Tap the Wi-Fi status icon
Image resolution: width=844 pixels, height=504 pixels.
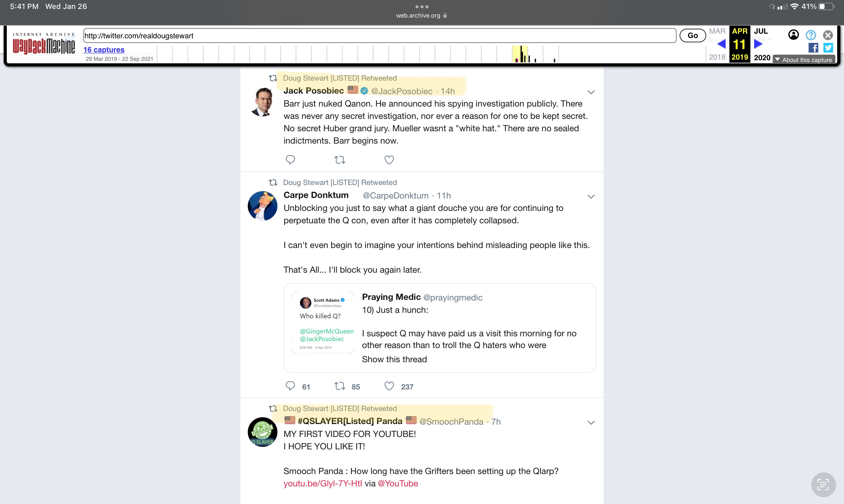[x=794, y=6]
